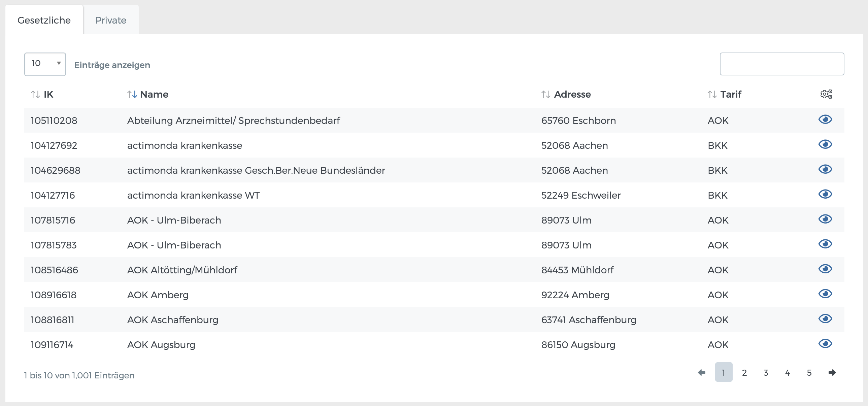Image resolution: width=868 pixels, height=406 pixels.
Task: Open eye icon for AOK Aschaffenburg
Action: coord(825,319)
